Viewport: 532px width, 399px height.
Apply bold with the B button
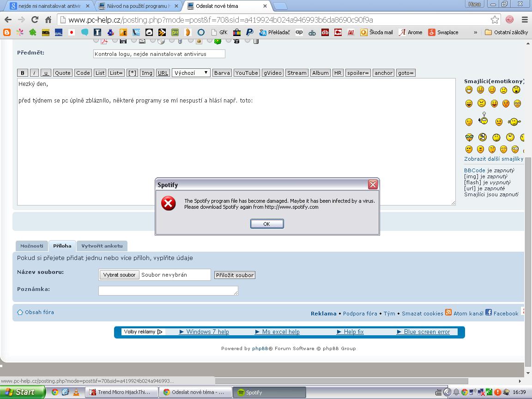(x=22, y=73)
